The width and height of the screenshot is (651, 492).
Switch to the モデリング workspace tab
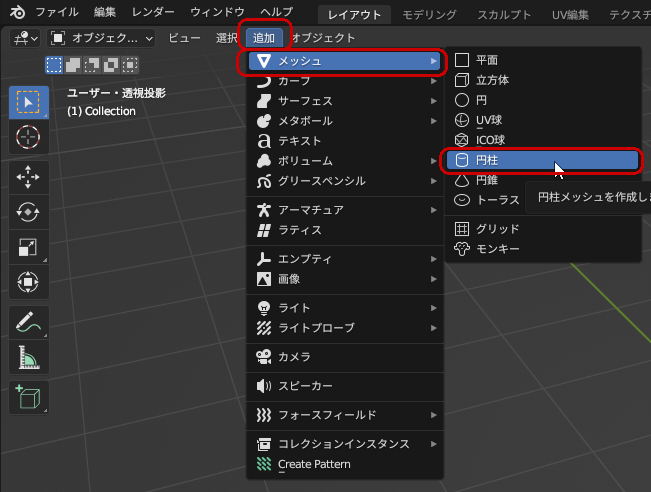click(429, 15)
